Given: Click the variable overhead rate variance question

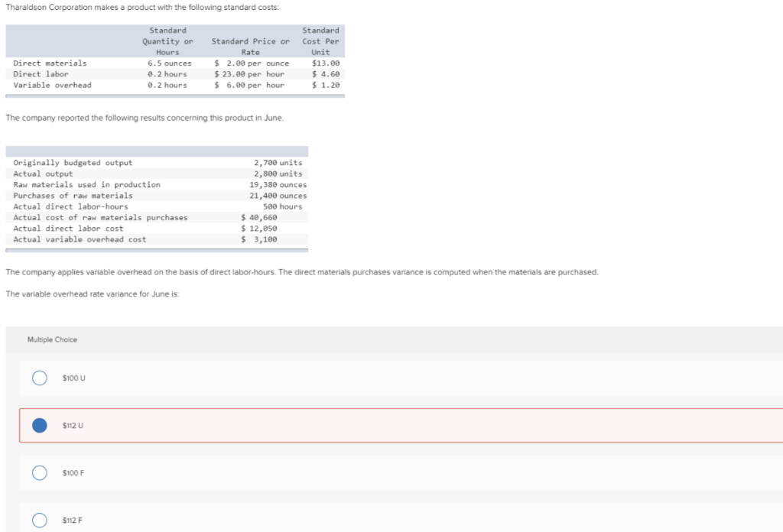Looking at the screenshot, I should [x=93, y=294].
